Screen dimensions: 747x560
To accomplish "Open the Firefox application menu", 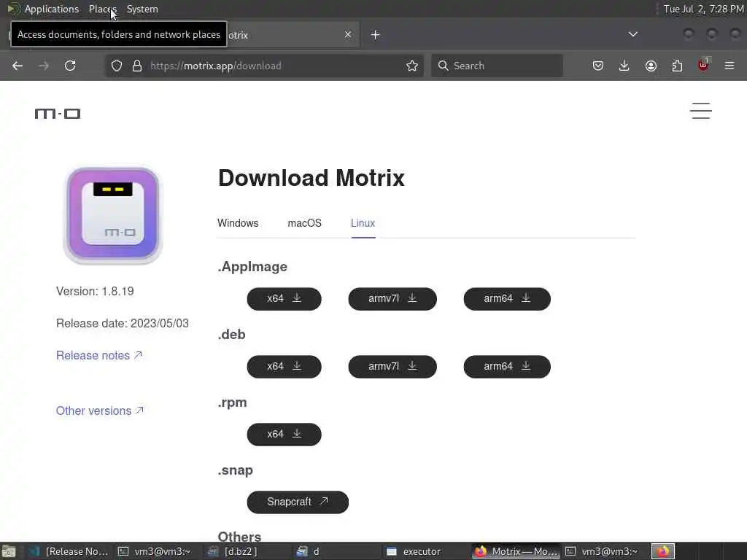I will pyautogui.click(x=729, y=66).
